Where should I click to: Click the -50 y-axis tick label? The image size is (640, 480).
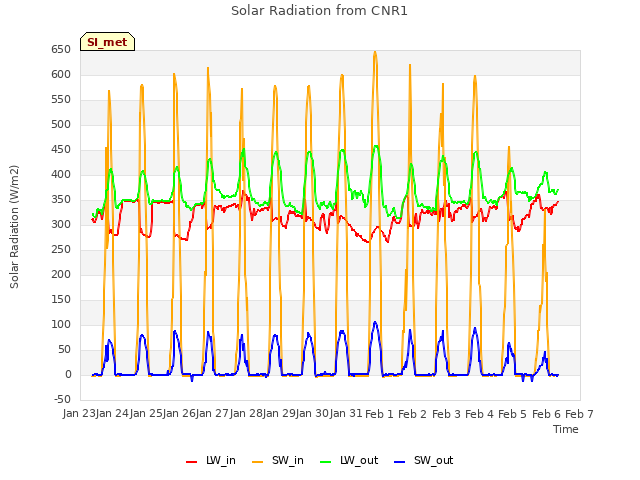click(62, 399)
